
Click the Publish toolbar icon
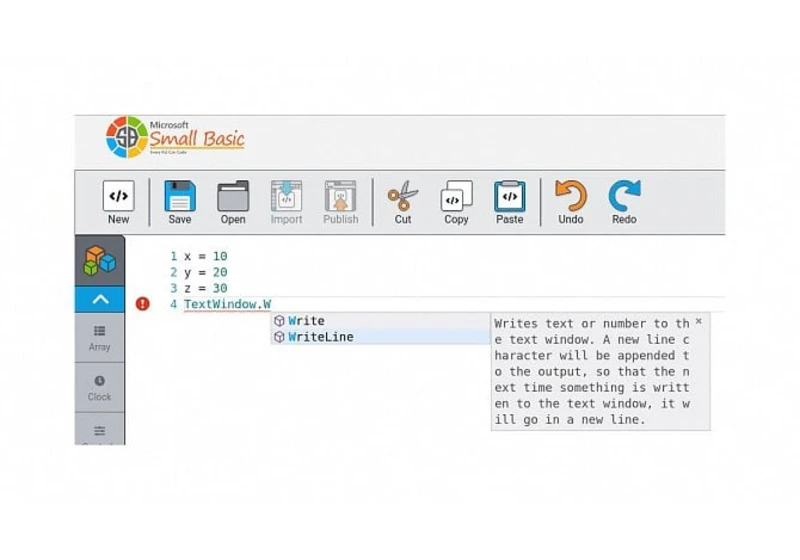[340, 196]
